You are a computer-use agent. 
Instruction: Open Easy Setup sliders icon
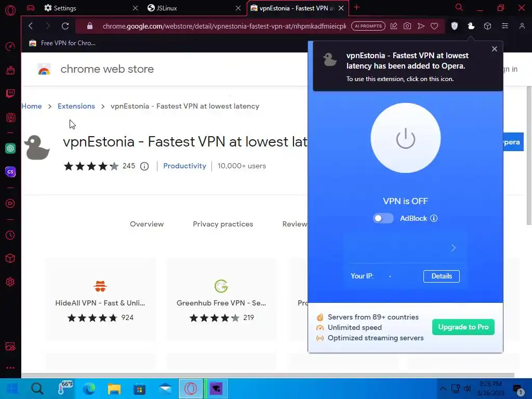click(505, 26)
